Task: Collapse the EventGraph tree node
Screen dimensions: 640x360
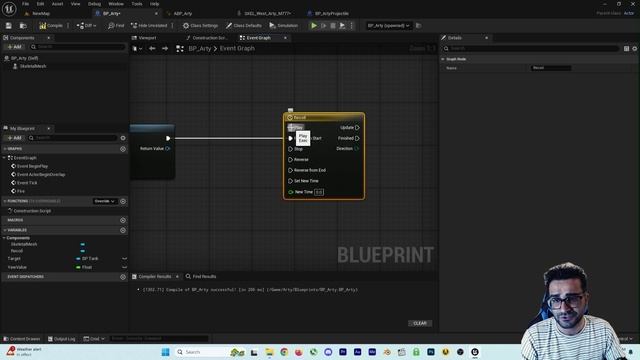Action: coord(4,158)
